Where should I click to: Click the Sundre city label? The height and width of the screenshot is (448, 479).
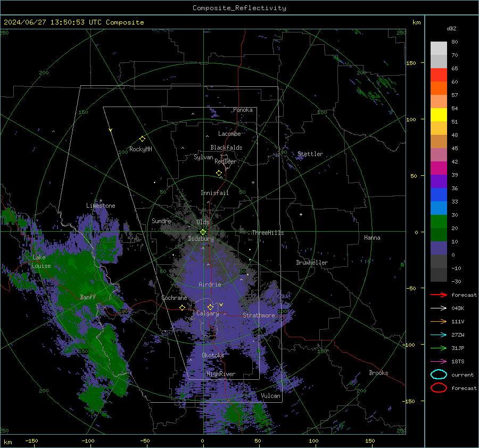click(161, 221)
